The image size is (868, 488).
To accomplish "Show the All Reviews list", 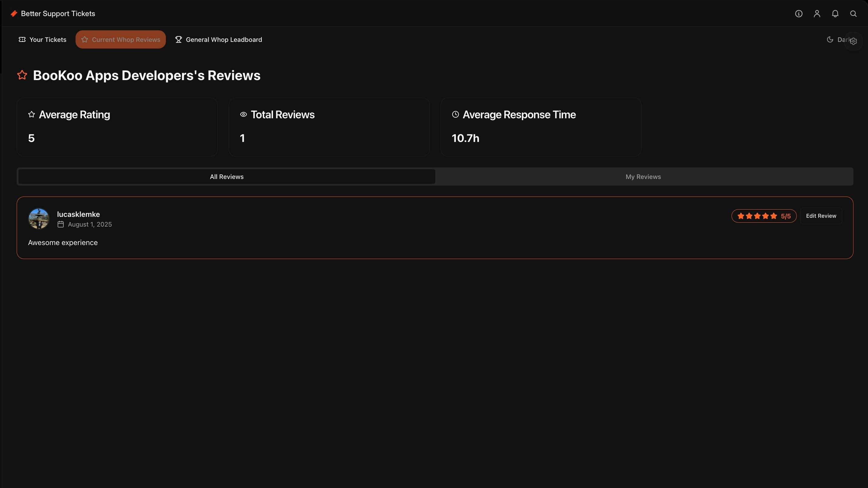I will (227, 177).
